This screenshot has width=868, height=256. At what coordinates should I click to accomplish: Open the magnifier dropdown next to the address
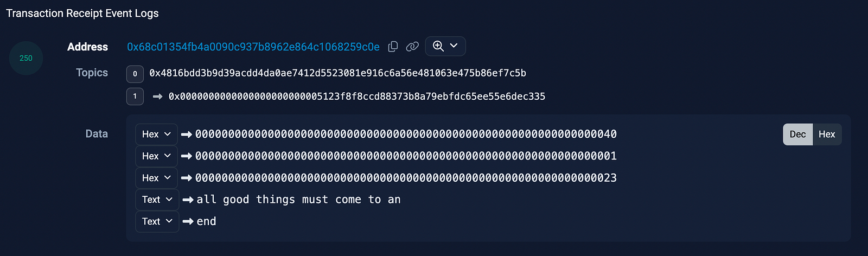tap(445, 46)
